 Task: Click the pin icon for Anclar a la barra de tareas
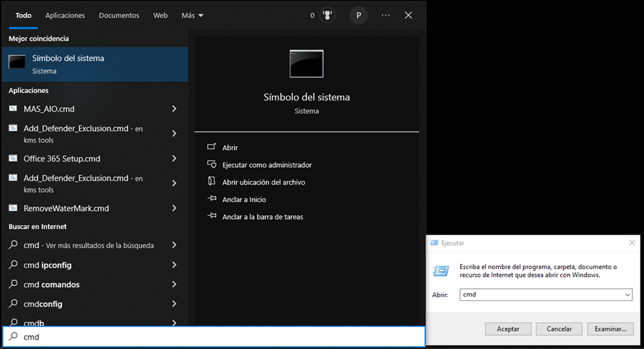click(x=212, y=216)
